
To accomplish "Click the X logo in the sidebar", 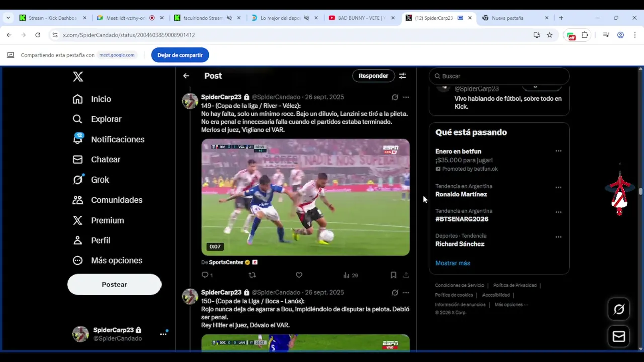I will point(77,76).
